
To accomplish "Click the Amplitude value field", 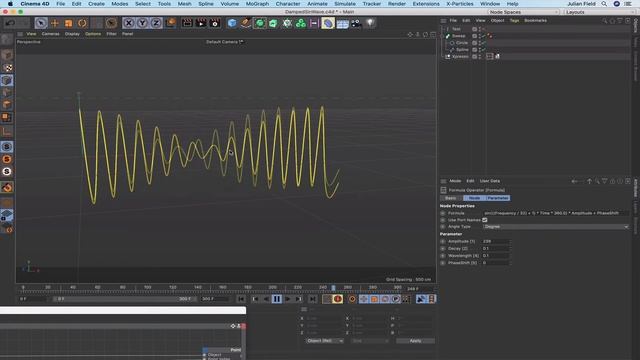I will point(496,241).
